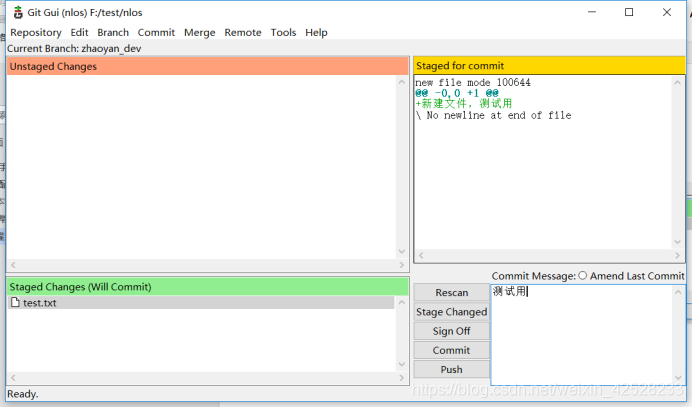This screenshot has width=693, height=408.
Task: Click the Rescan button
Action: tap(452, 293)
